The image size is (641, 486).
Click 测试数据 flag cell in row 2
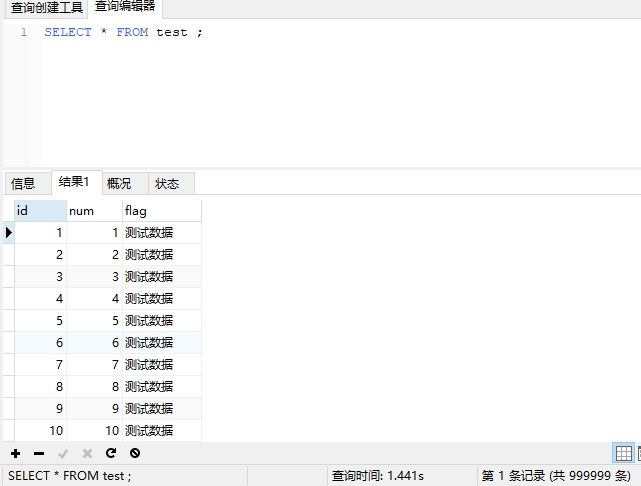coord(162,255)
